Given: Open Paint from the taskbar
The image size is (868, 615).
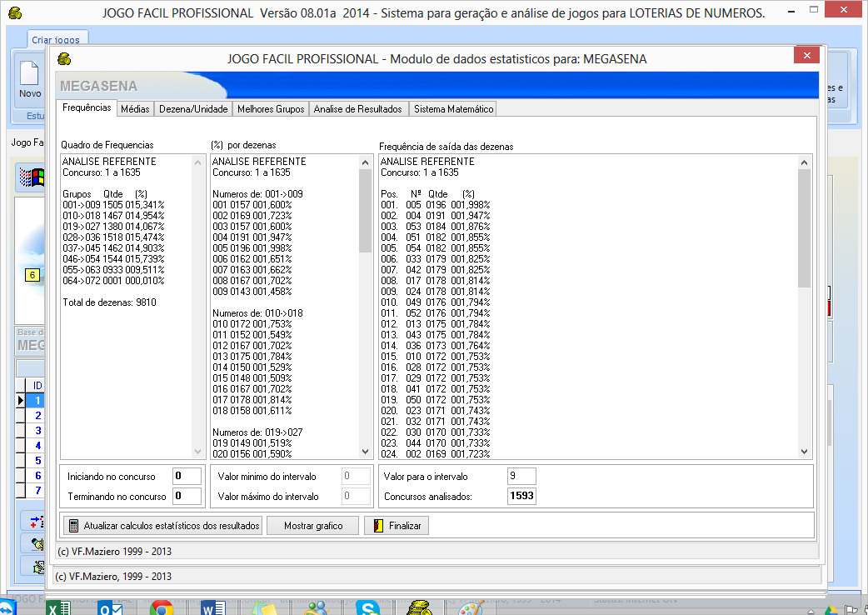Looking at the screenshot, I should coord(471,607).
